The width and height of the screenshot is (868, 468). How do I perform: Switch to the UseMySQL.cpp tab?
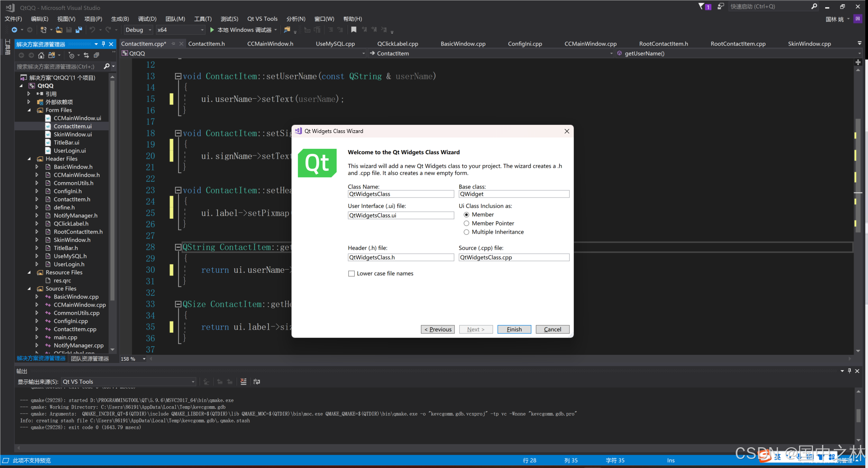click(335, 44)
